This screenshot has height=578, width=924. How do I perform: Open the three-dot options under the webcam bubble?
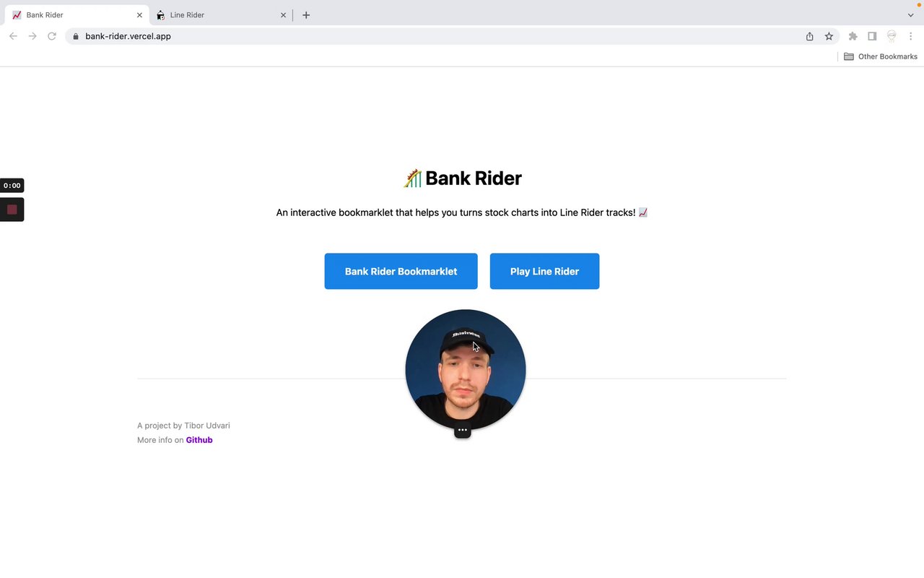[463, 431]
